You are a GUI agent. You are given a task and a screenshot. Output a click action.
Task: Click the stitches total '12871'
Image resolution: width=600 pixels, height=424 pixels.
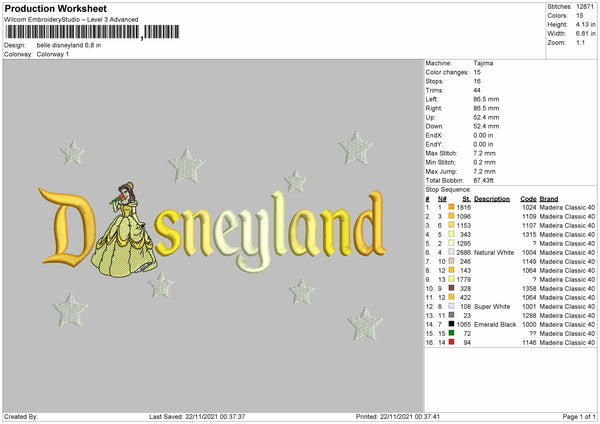tap(585, 7)
